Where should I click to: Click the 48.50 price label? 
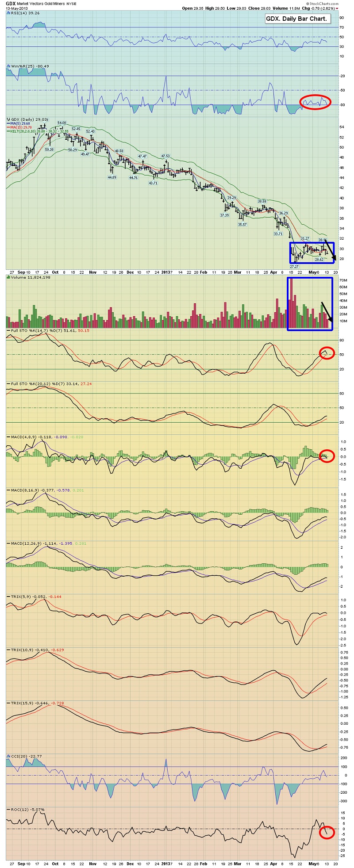(x=119, y=151)
